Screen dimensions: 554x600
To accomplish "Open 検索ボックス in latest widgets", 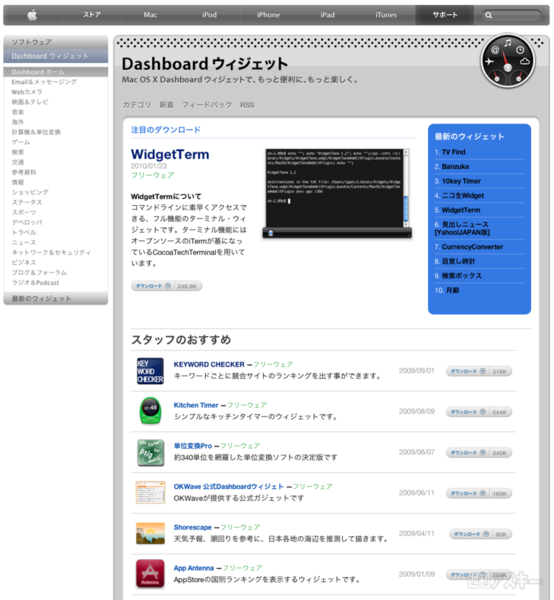I will click(461, 276).
